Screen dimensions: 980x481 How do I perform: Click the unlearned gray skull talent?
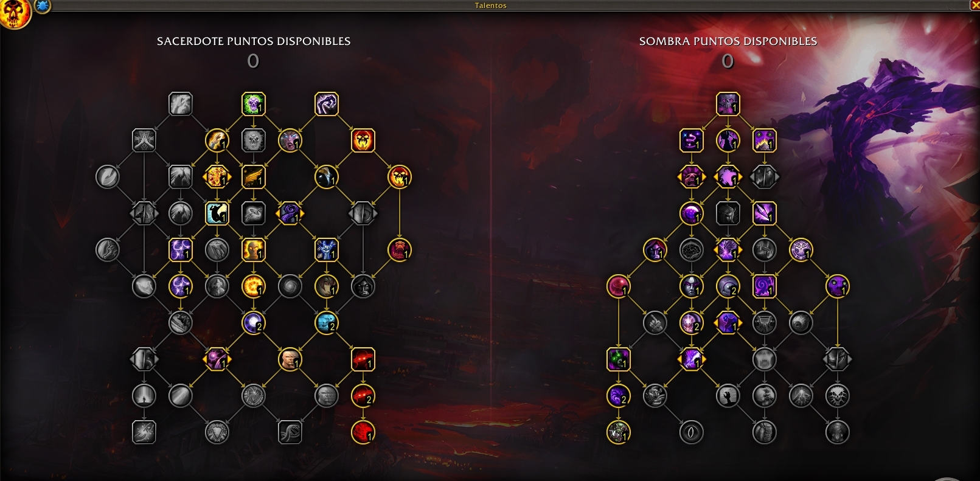click(x=254, y=140)
